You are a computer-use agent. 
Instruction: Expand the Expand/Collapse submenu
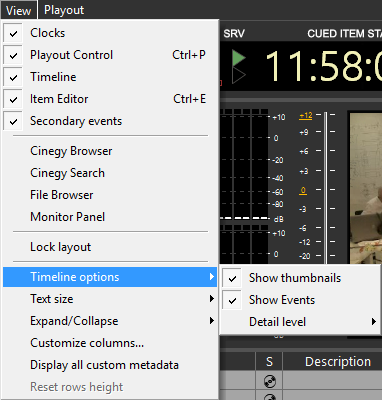(110, 321)
